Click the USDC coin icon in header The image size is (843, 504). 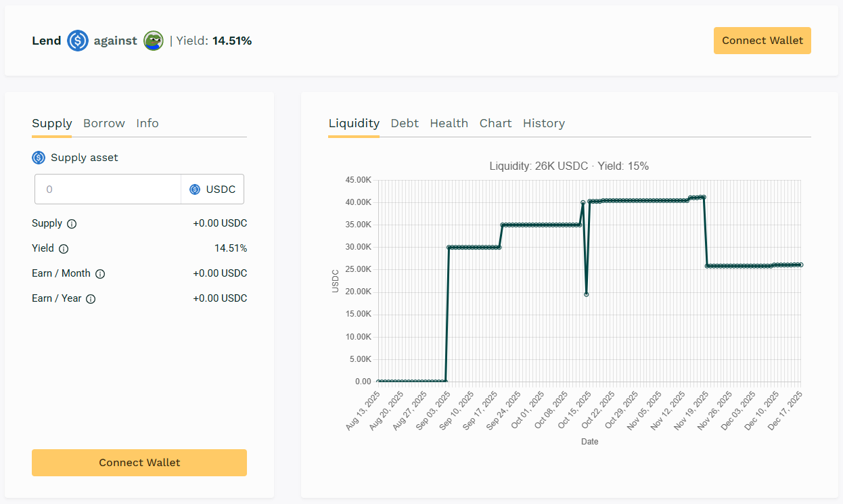click(x=78, y=41)
